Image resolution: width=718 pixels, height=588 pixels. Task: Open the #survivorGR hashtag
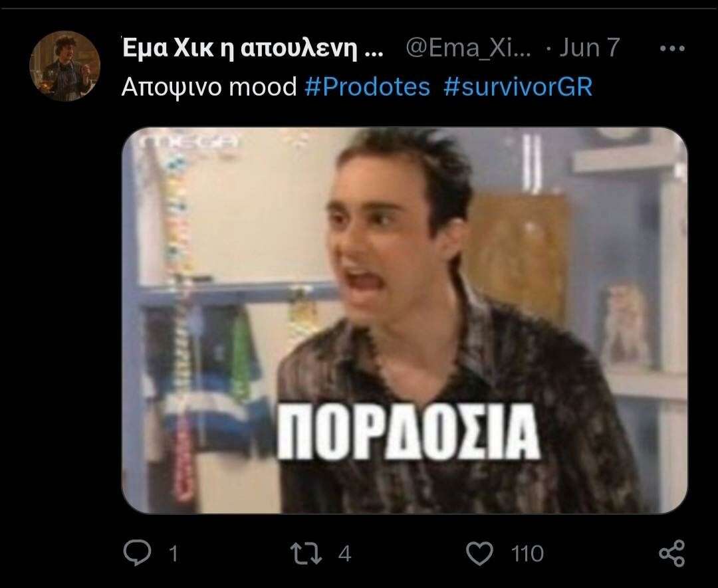[518, 86]
